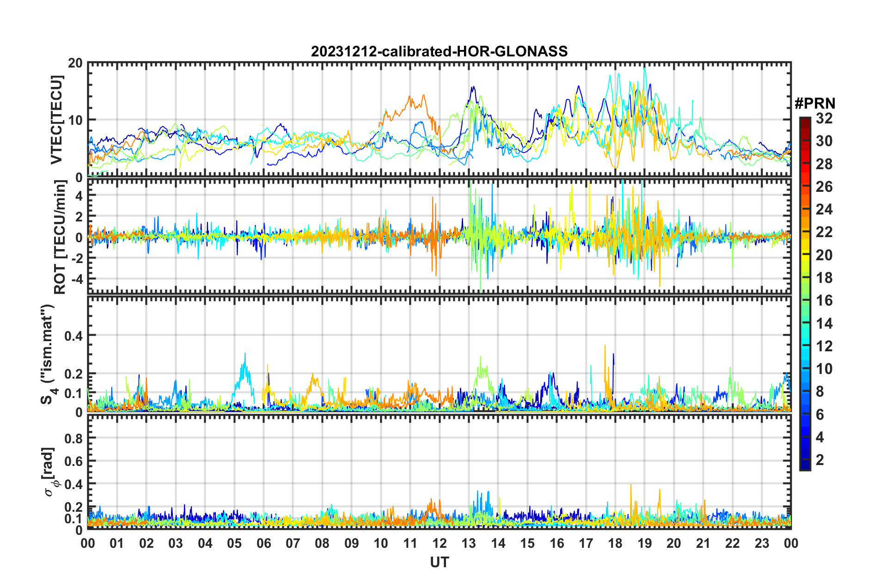The height and width of the screenshot is (588, 879).
Task: Click the VTEC axis tick label "20"
Action: pyautogui.click(x=75, y=63)
